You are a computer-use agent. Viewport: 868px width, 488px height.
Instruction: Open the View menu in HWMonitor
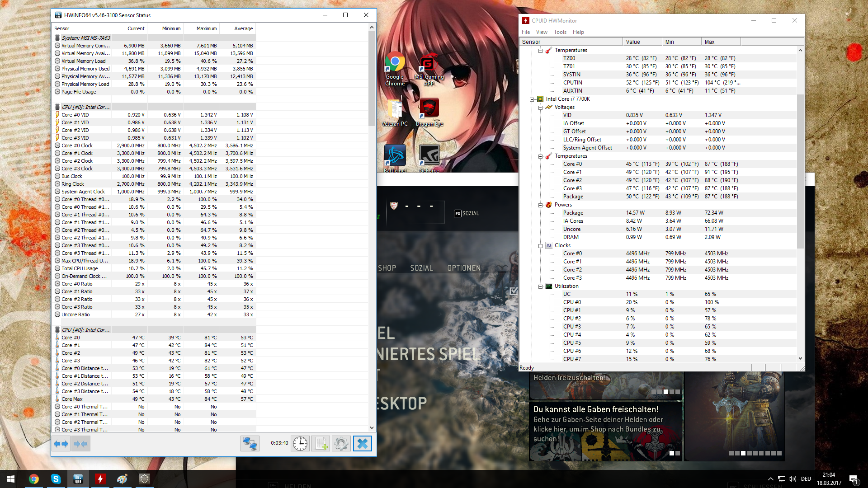(541, 32)
